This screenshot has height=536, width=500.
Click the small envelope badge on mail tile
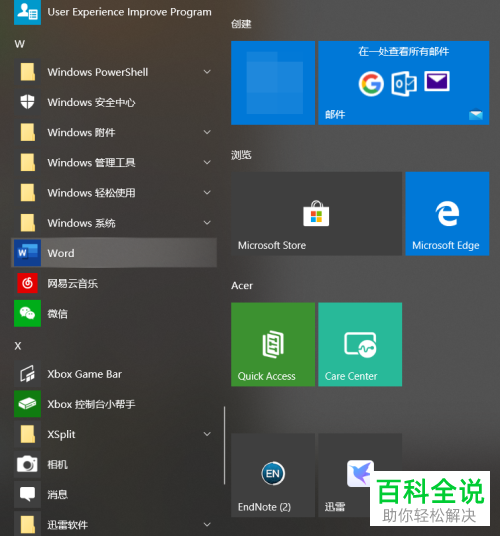tap(476, 115)
